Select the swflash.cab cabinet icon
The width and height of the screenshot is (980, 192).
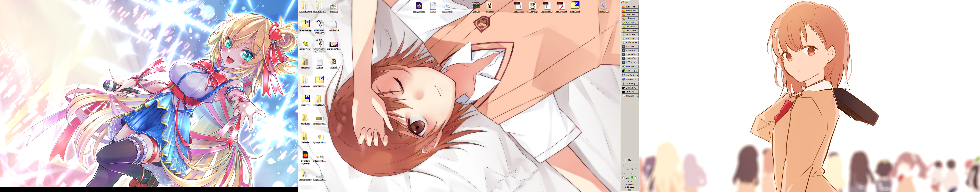pyautogui.click(x=575, y=7)
